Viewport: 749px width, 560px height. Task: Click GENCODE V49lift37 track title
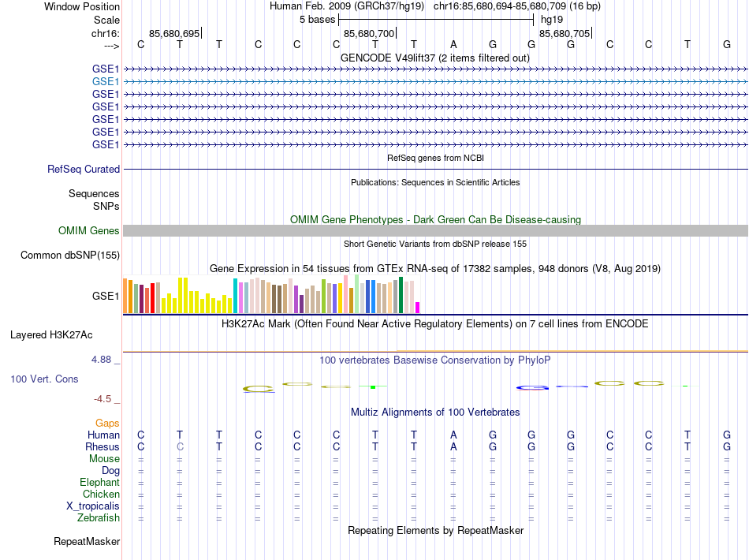coord(435,58)
